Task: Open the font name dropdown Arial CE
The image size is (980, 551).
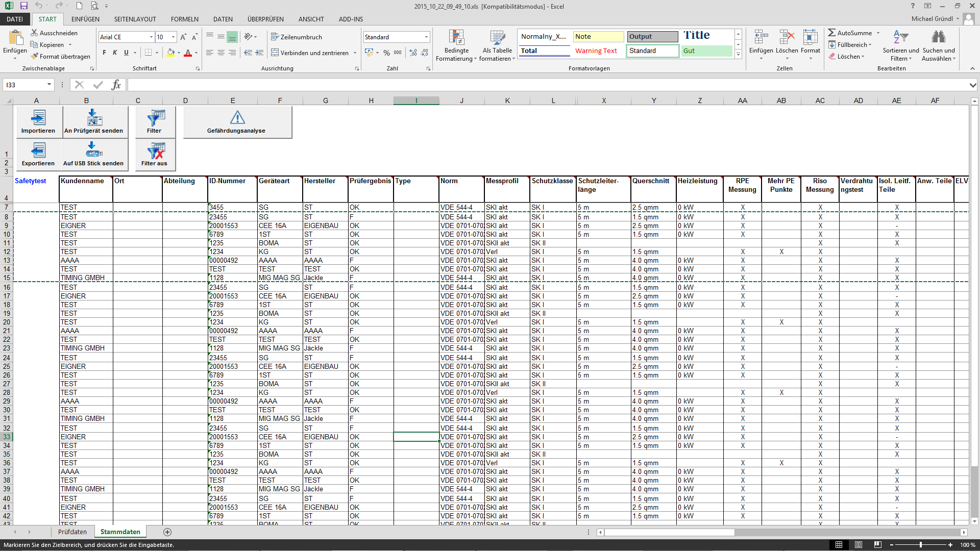Action: pos(151,37)
